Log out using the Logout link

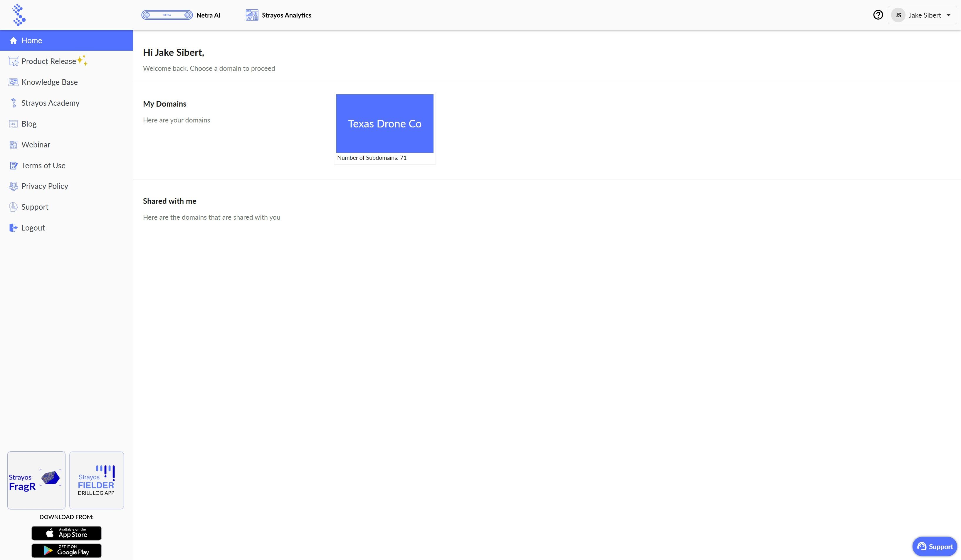66,228
